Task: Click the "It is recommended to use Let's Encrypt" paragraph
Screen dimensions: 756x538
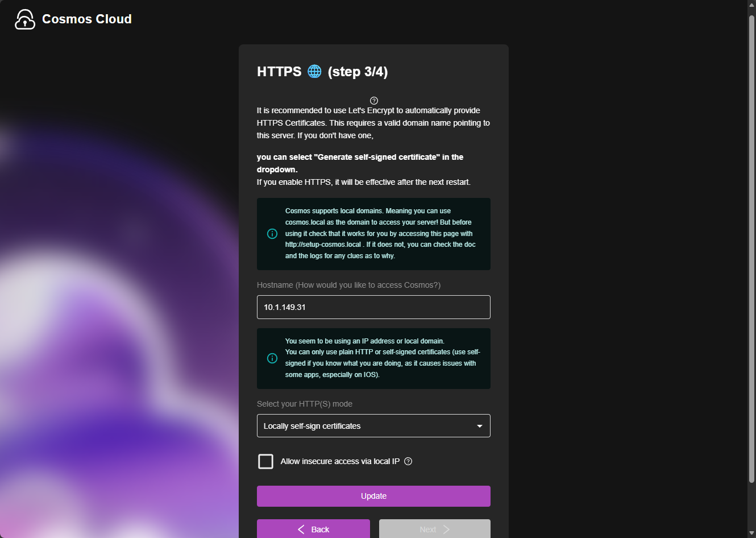Action: click(373, 123)
